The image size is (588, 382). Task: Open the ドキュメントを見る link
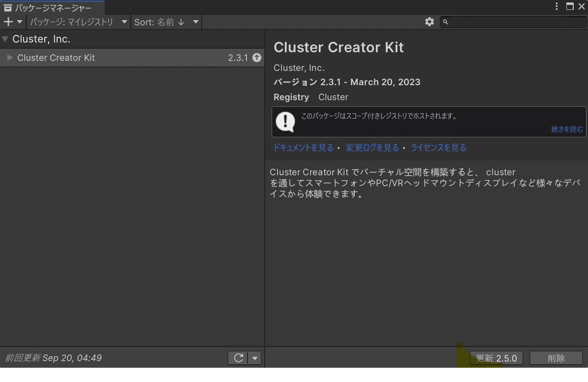[x=304, y=148]
